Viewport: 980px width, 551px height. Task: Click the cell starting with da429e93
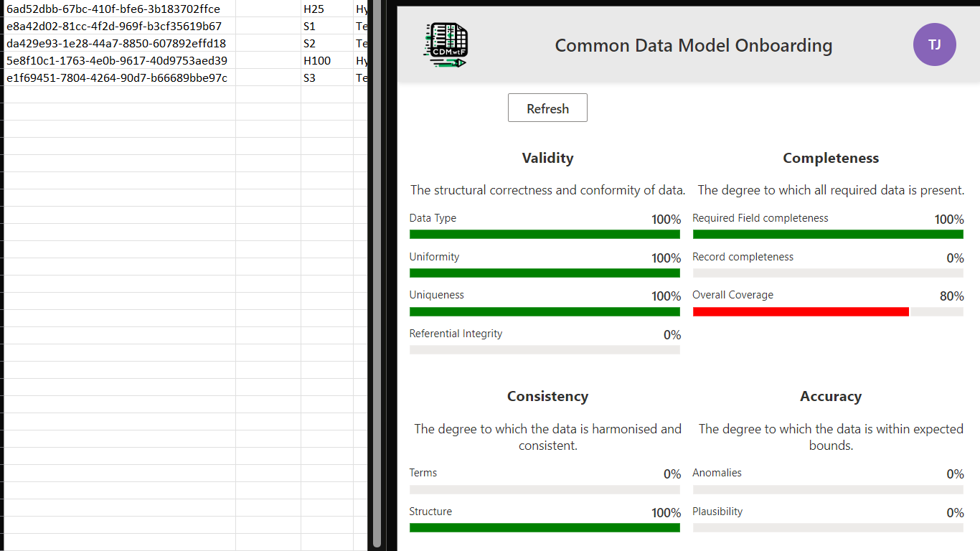pos(119,43)
